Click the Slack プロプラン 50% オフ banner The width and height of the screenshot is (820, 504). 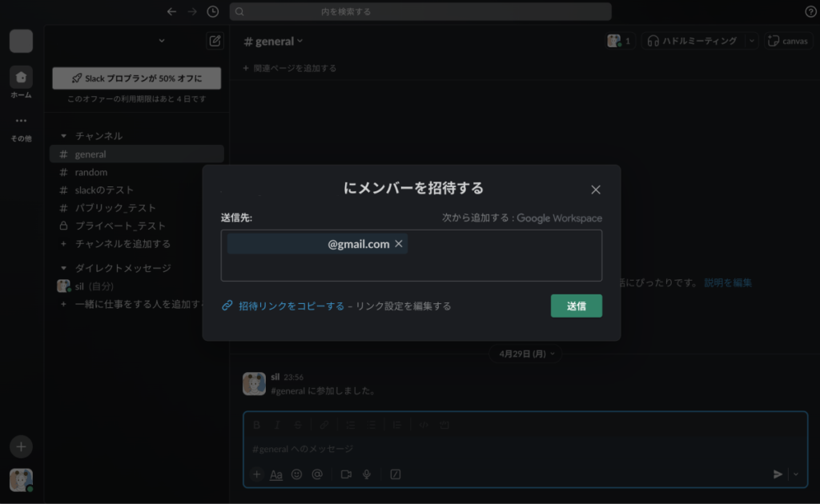pos(136,78)
